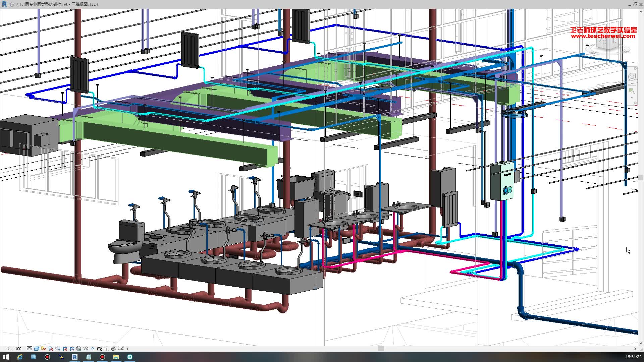The image size is (644, 362).
Task: Click Temporary Hide/Isolate sunglasses icon
Action: coord(86,349)
